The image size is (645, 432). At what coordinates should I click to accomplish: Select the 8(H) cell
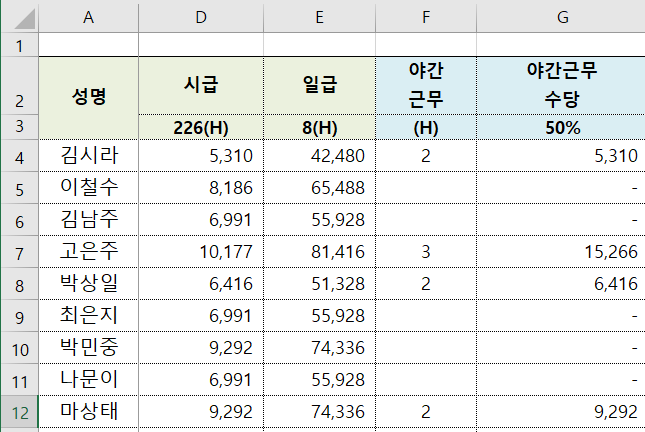[x=319, y=127]
